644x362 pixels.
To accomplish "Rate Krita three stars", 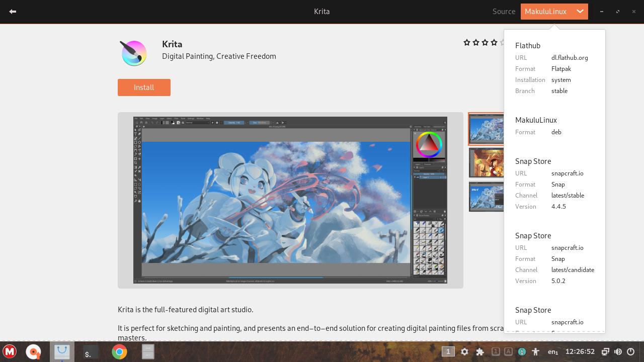I will [x=485, y=43].
